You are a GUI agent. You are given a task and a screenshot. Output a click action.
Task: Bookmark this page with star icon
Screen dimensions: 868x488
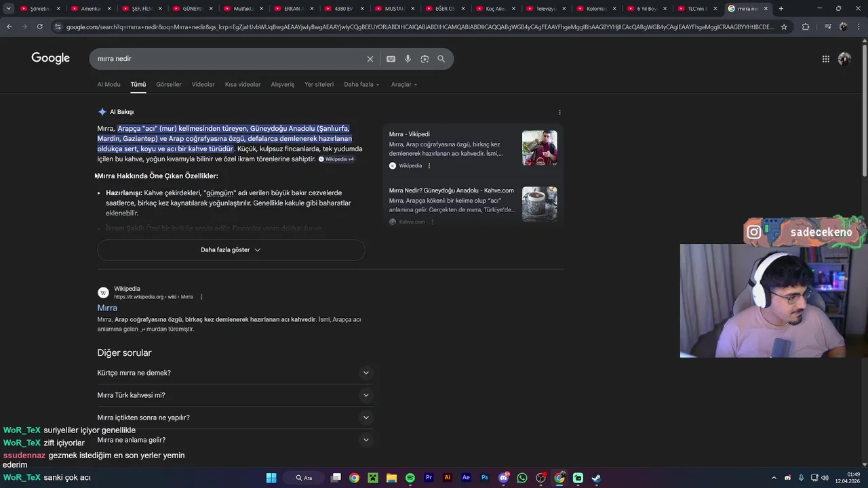784,27
